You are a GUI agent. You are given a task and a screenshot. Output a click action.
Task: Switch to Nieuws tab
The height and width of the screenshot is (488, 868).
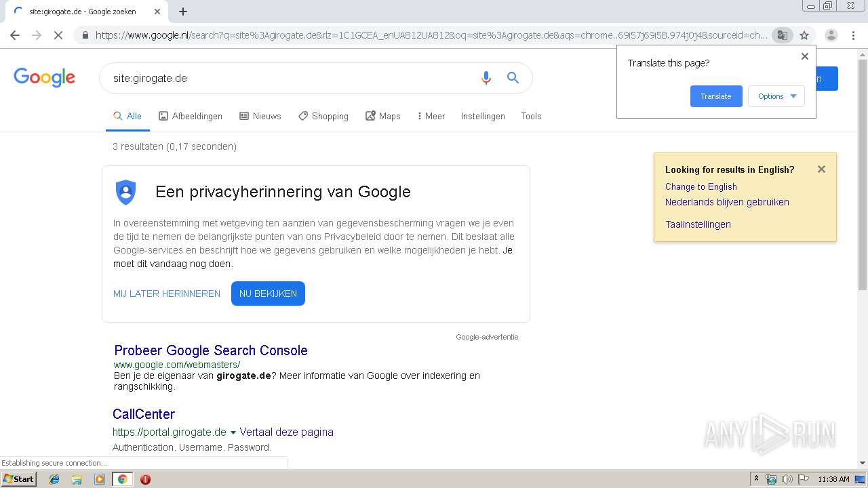pyautogui.click(x=260, y=117)
